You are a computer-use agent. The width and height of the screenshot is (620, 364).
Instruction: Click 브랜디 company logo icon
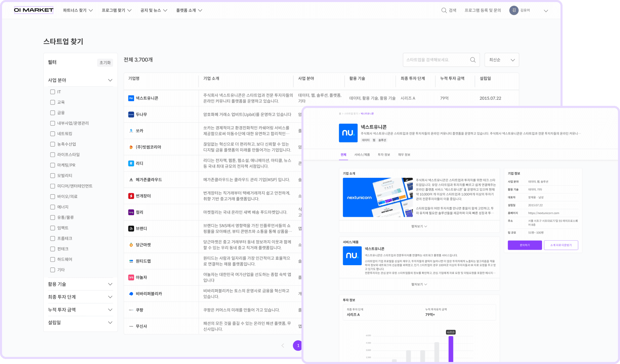131,229
